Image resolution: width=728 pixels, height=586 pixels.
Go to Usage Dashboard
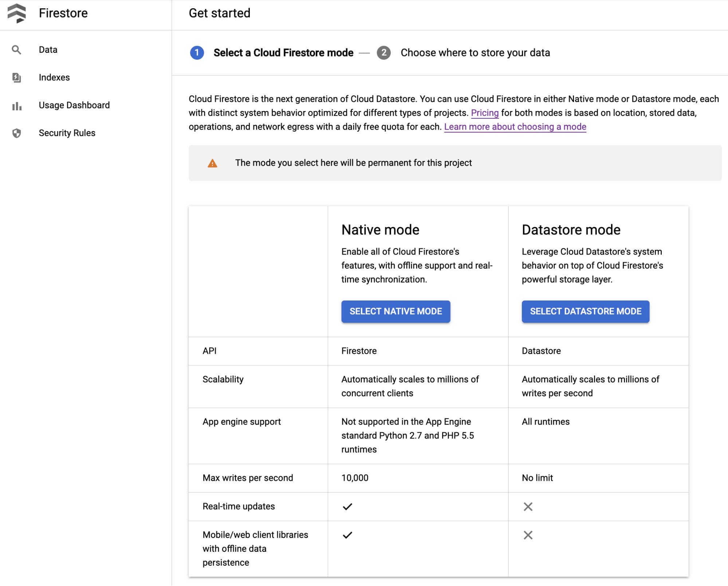click(74, 105)
